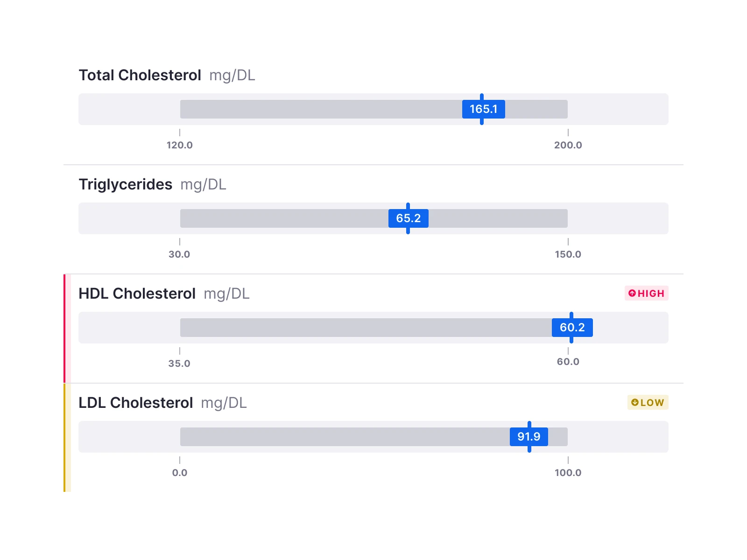Viewport: 747px width, 560px height.
Task: Click the 200.0 upper limit label for Total Cholesterol
Action: (568, 145)
